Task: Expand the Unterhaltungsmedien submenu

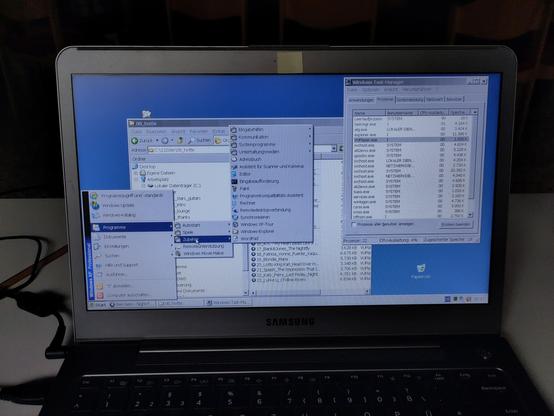Action: [x=271, y=152]
